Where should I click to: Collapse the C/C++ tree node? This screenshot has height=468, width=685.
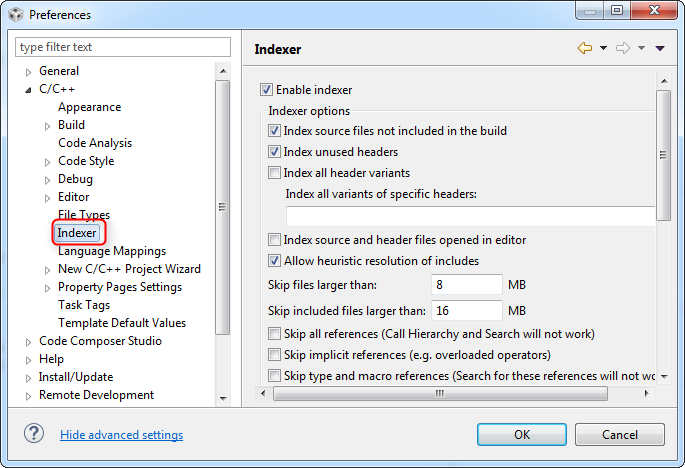(28, 90)
